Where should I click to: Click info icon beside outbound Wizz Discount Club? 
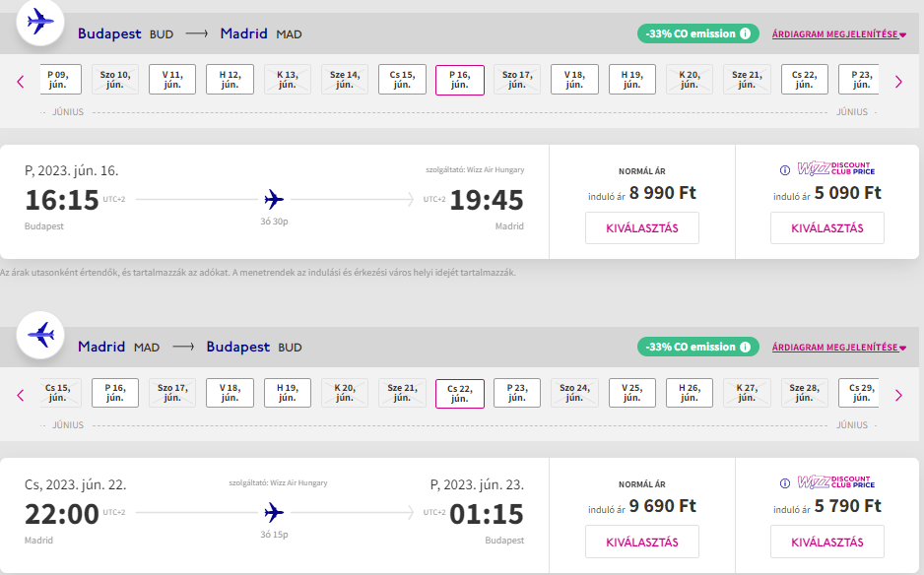point(784,170)
